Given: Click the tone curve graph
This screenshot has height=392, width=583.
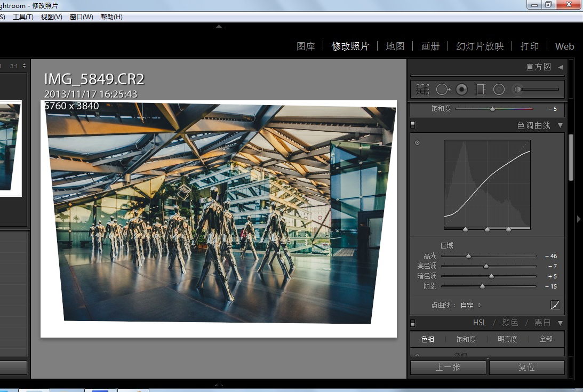Looking at the screenshot, I should (x=487, y=183).
